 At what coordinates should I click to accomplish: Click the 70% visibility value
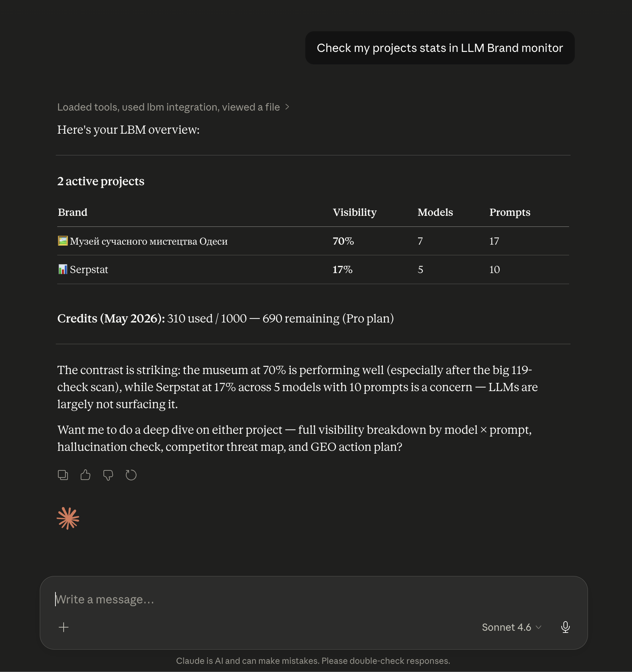343,241
